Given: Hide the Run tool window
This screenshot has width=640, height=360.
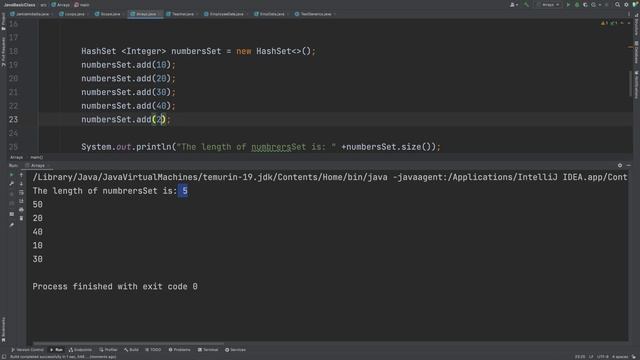Looking at the screenshot, I should [x=629, y=165].
